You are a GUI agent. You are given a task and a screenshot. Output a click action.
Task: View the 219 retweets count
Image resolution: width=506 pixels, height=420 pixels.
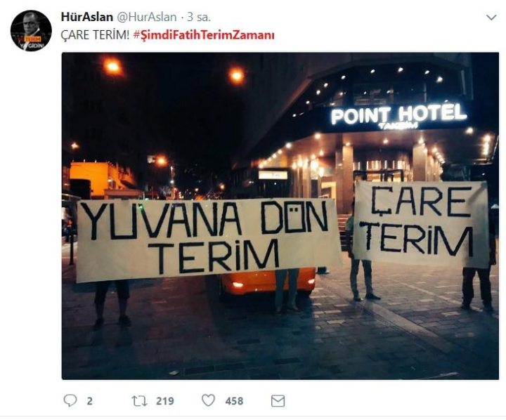165,401
